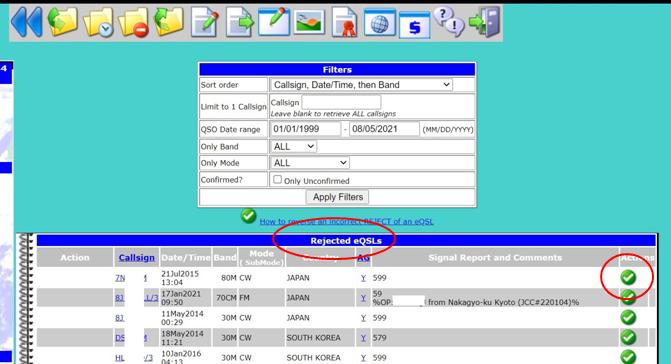Click the document with green arrow upload icon
This screenshot has width=671, height=364.
[240, 22]
